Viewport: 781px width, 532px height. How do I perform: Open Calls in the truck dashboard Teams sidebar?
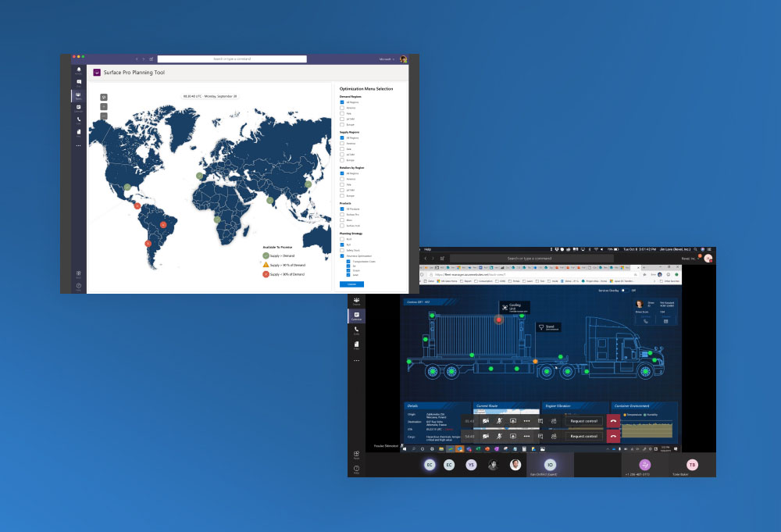(x=356, y=330)
